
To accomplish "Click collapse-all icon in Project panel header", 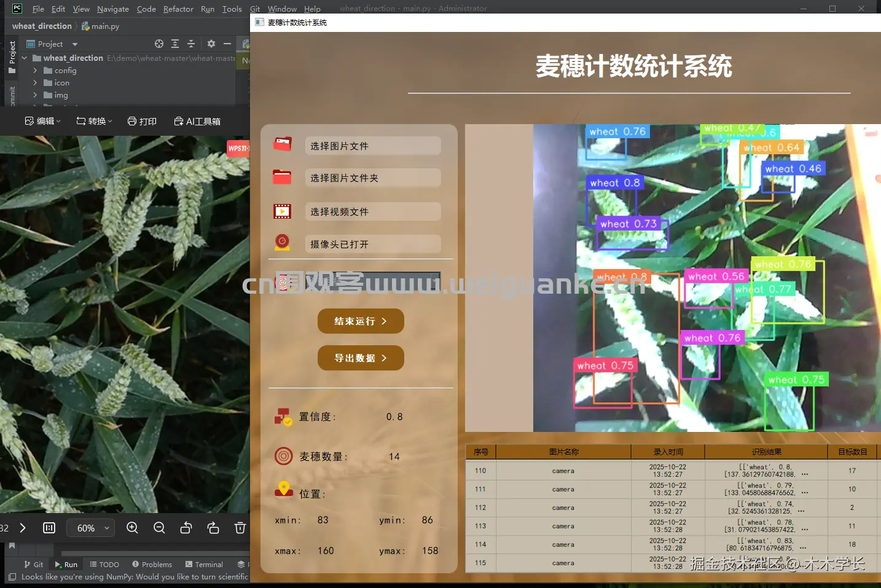I will pos(190,44).
